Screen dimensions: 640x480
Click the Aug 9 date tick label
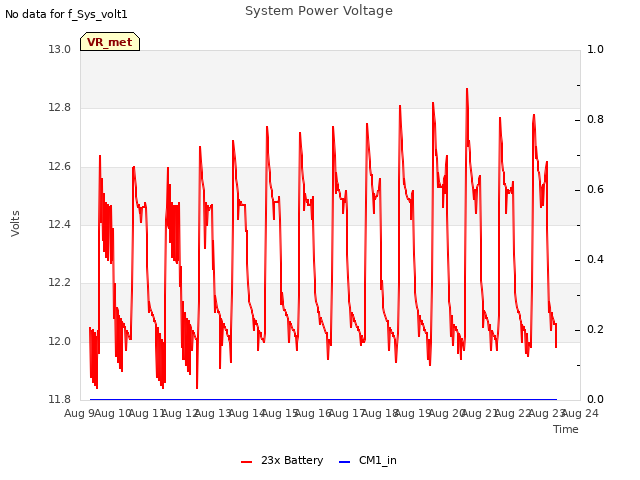tap(79, 414)
